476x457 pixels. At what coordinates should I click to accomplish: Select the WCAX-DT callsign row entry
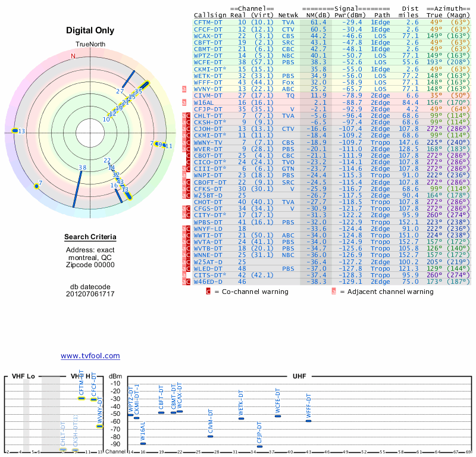click(208, 36)
